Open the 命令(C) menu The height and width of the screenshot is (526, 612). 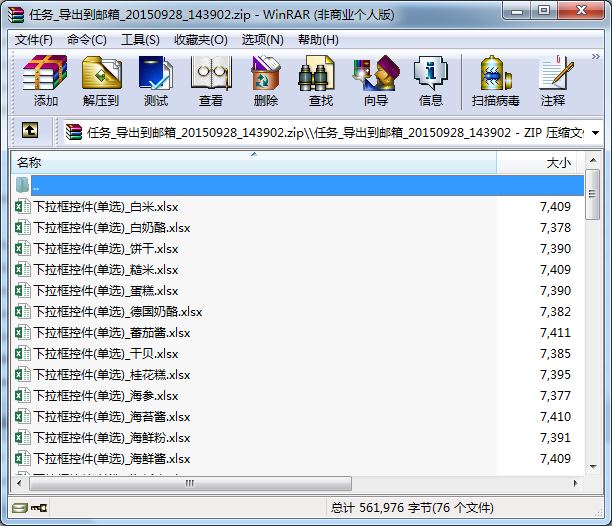coord(87,40)
